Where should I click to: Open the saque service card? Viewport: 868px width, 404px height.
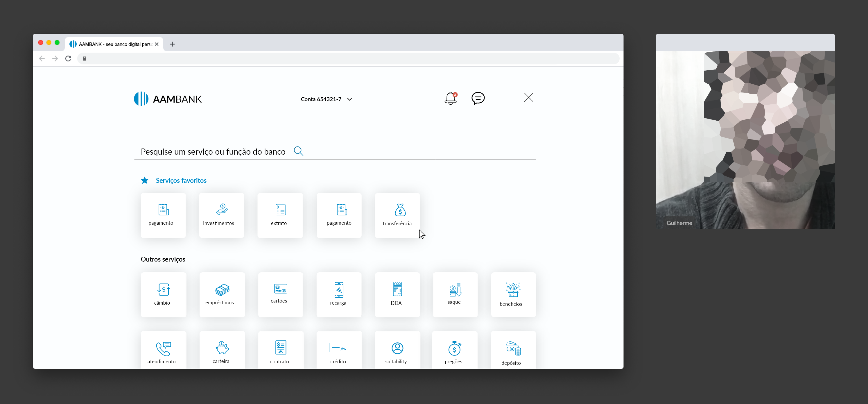tap(455, 295)
